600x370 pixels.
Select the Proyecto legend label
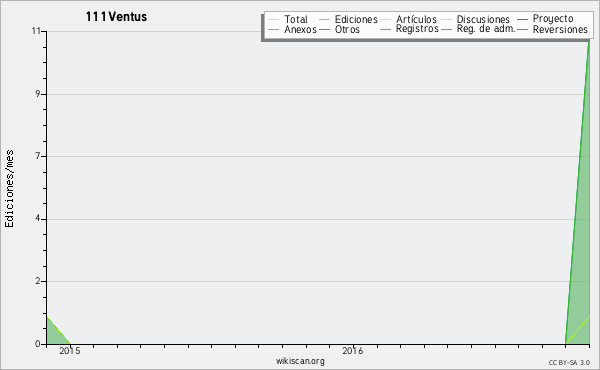pos(553,19)
